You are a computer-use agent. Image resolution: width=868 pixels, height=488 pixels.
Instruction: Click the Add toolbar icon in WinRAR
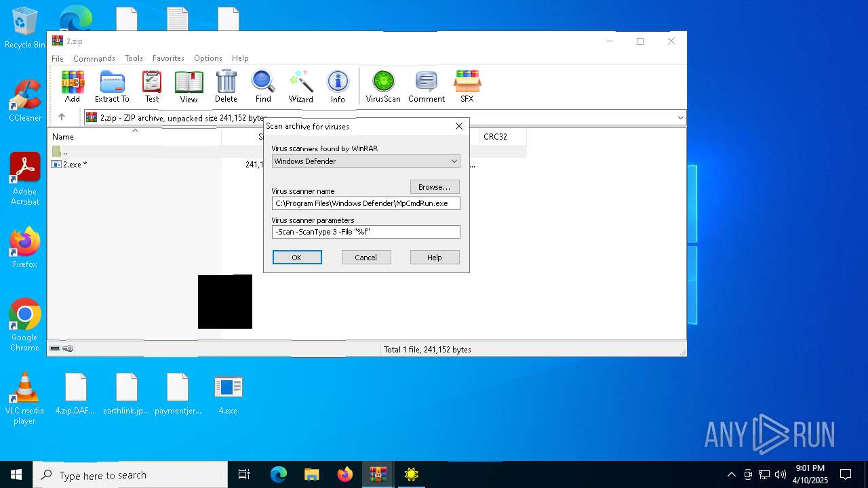point(73,86)
